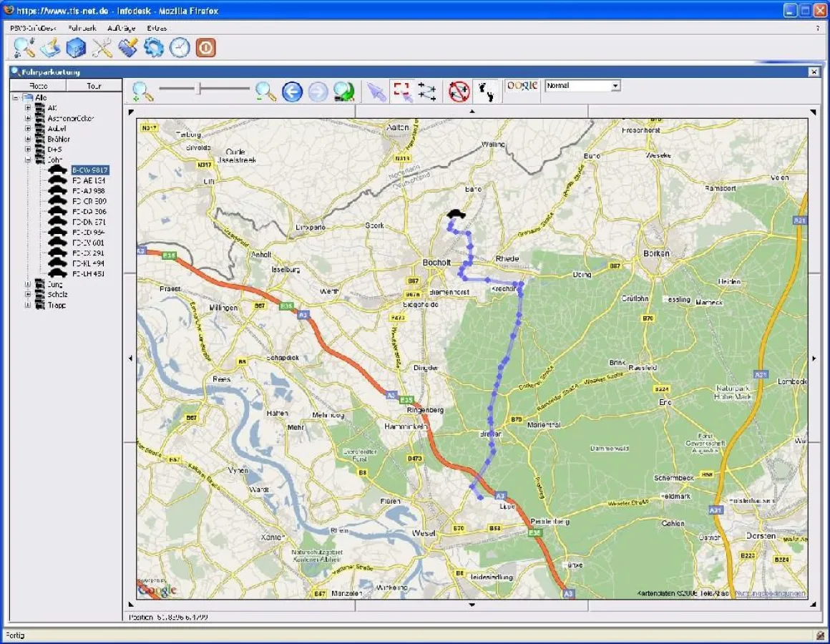Expand the Brähler fleet group node
Screen dimensions: 830x644
click(x=29, y=139)
